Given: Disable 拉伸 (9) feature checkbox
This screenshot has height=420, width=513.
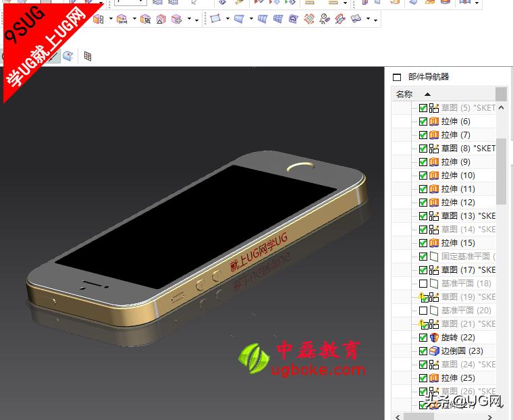Looking at the screenshot, I should tap(423, 162).
